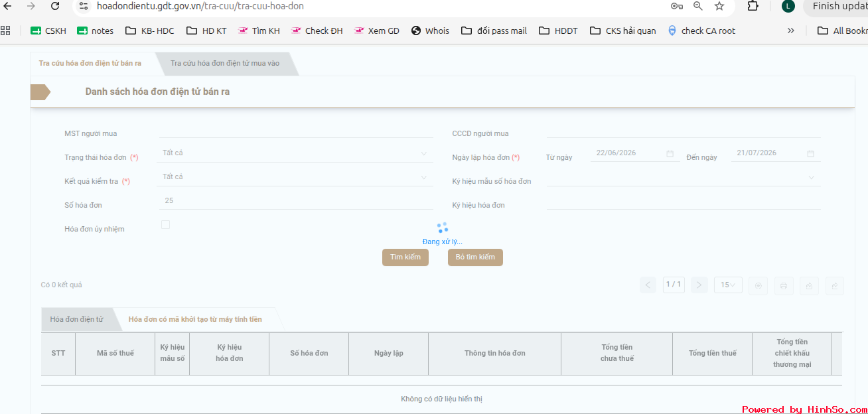868x414 pixels.
Task: Go forward with the browser forward arrow
Action: (31, 6)
